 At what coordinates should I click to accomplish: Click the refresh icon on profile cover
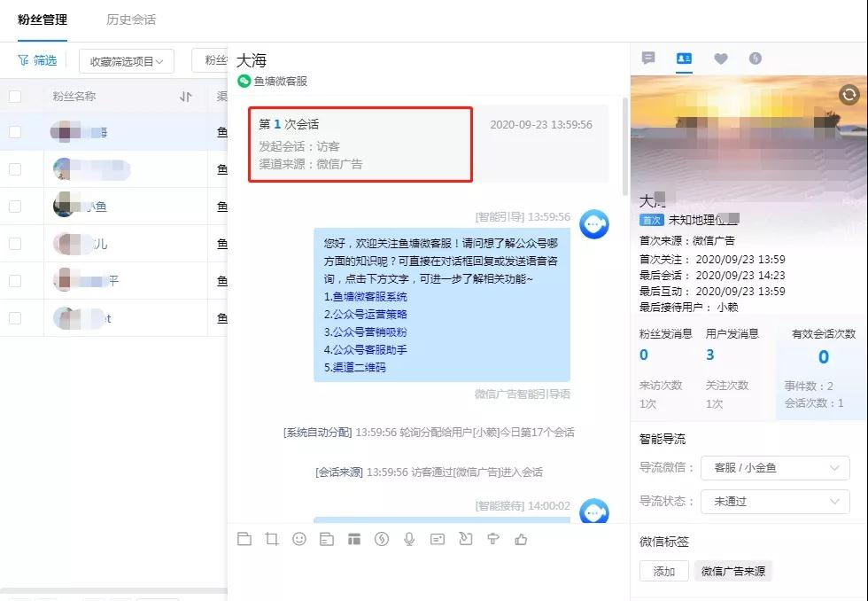tap(849, 95)
